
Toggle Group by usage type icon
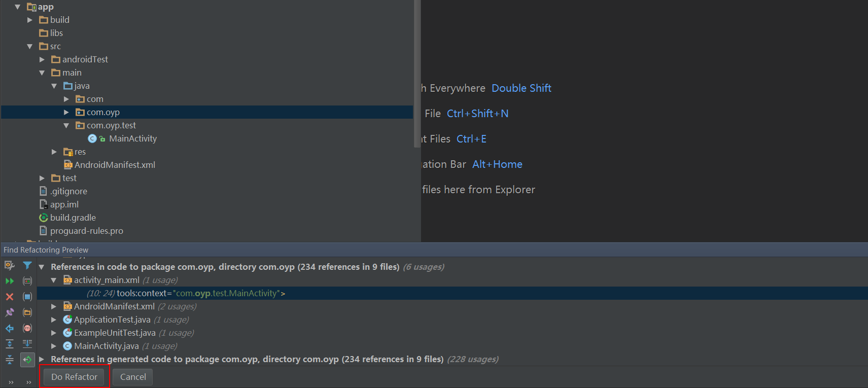pyautogui.click(x=27, y=281)
